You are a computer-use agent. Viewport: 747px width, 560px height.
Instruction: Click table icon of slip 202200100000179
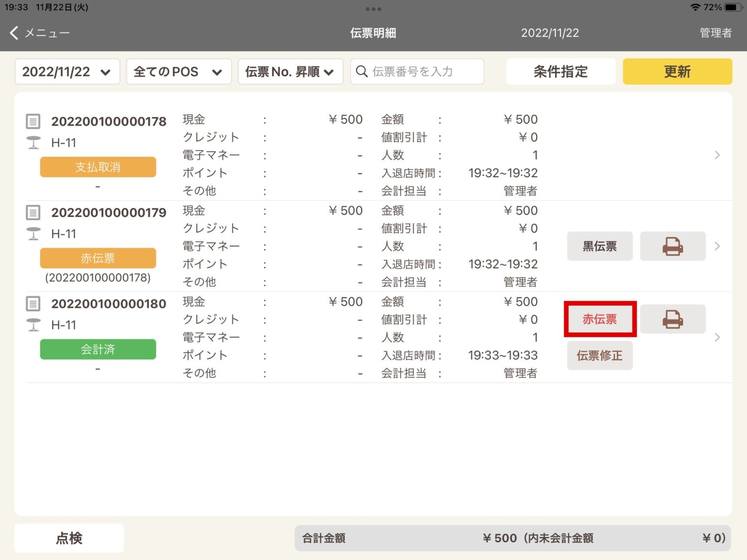pos(33,234)
